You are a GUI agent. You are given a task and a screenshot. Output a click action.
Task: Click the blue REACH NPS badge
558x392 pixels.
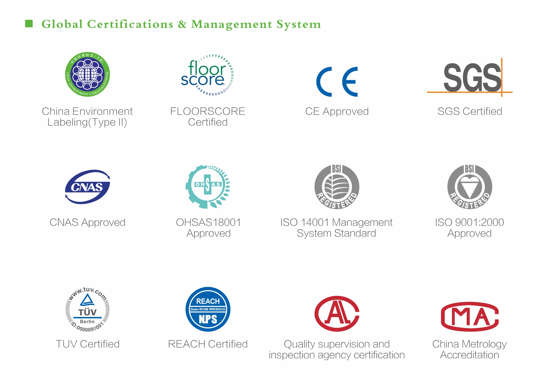[208, 309]
